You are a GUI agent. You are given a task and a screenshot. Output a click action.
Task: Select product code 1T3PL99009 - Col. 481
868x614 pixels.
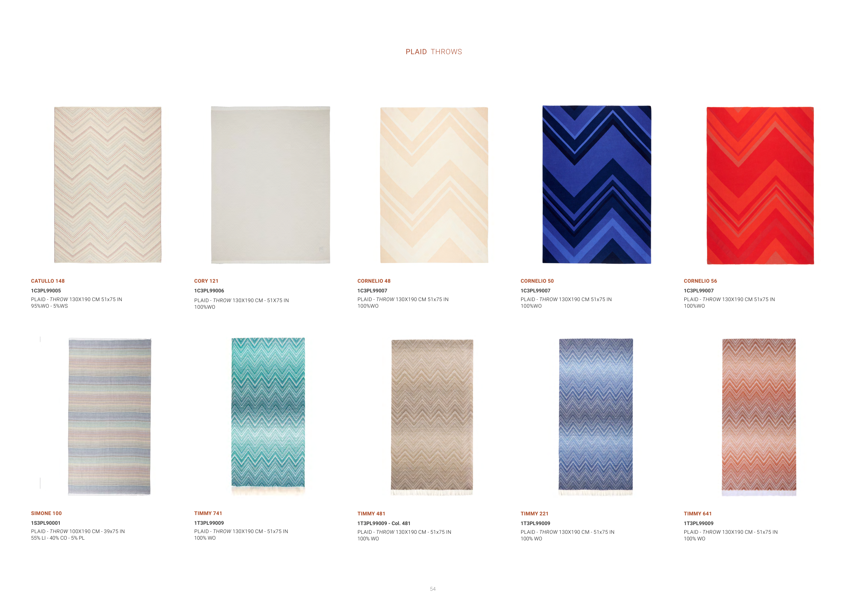384,523
